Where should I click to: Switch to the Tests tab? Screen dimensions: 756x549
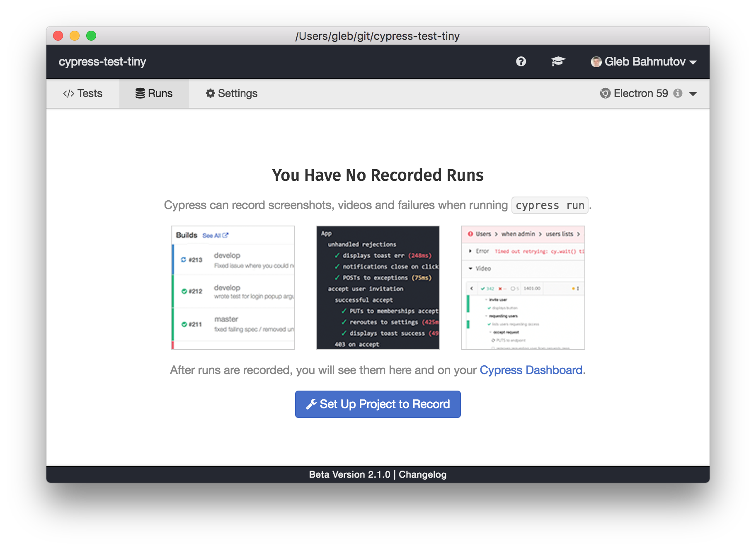click(83, 93)
